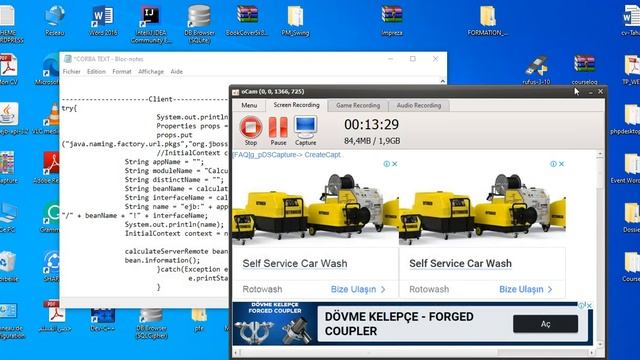
Task: Click the Self Service Car Wash title in right ad
Action: click(460, 263)
